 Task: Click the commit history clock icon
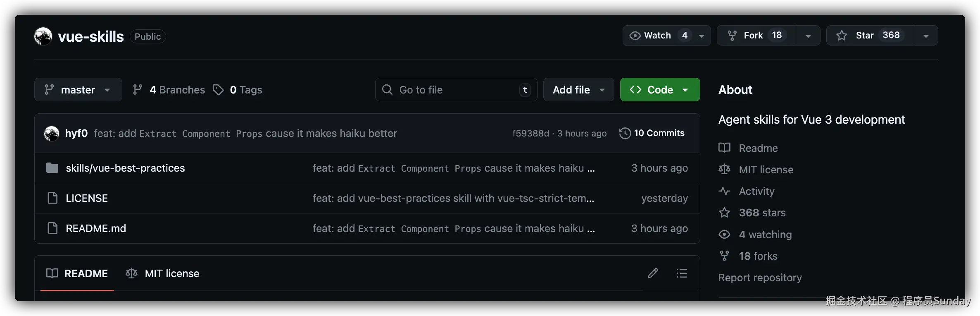pos(625,133)
